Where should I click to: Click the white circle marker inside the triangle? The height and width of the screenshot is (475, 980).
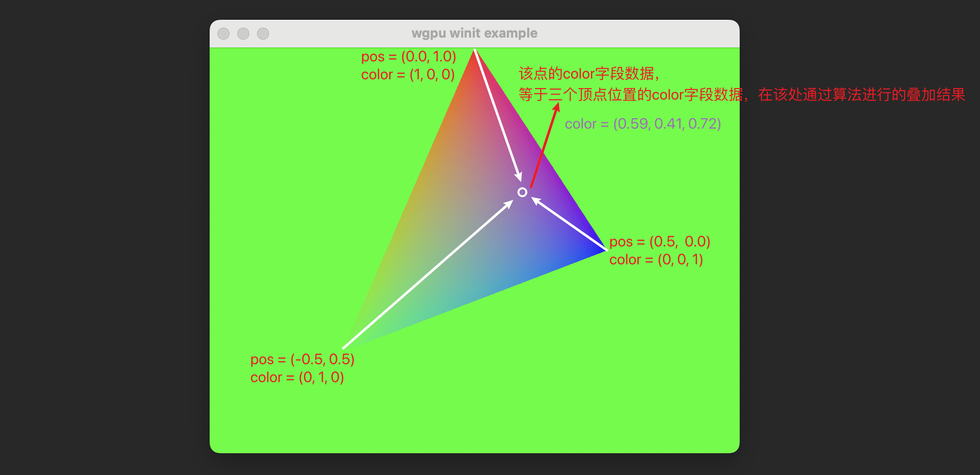click(522, 192)
